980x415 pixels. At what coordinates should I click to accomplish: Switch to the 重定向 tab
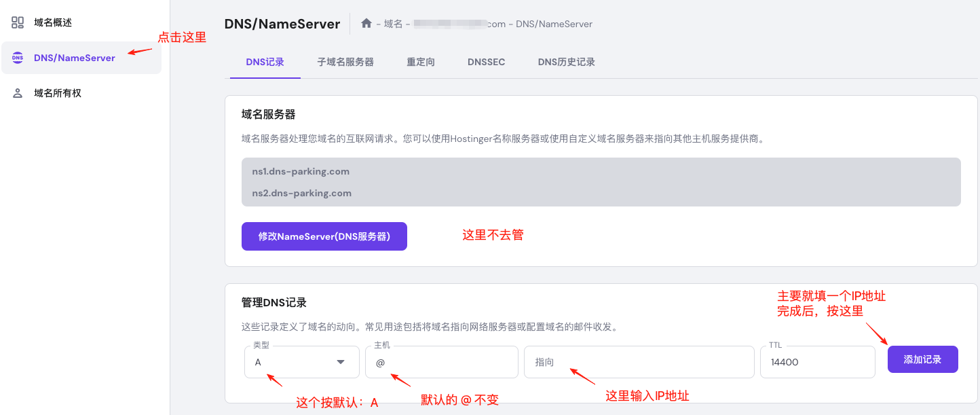pos(421,62)
